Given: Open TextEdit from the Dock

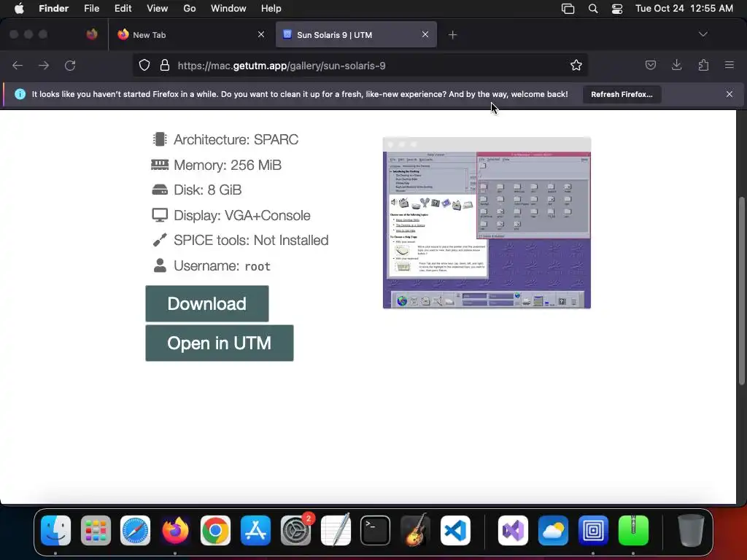Looking at the screenshot, I should (x=336, y=530).
